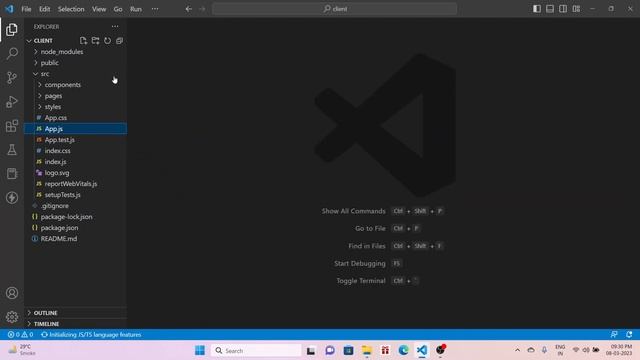
Task: Open setupTests.js file
Action: pos(76,195)
